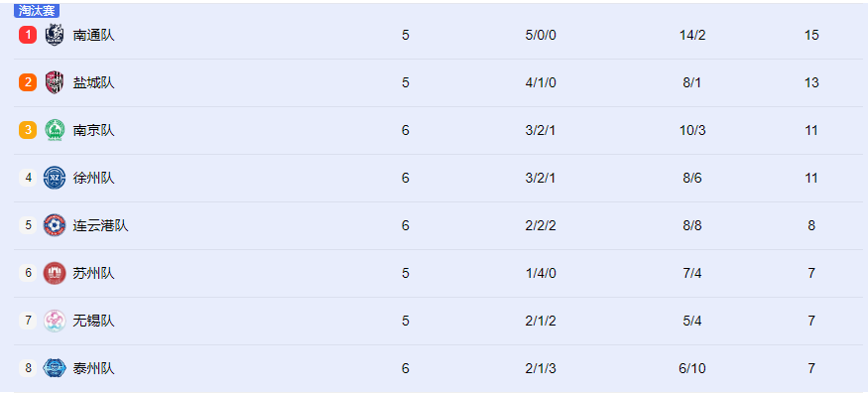
Task: Select the blue XZ 徐州队 logo
Action: tap(55, 178)
